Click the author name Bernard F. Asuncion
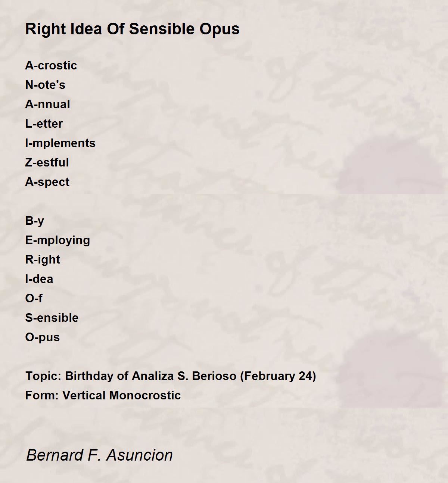The width and height of the screenshot is (448, 483). 99,455
